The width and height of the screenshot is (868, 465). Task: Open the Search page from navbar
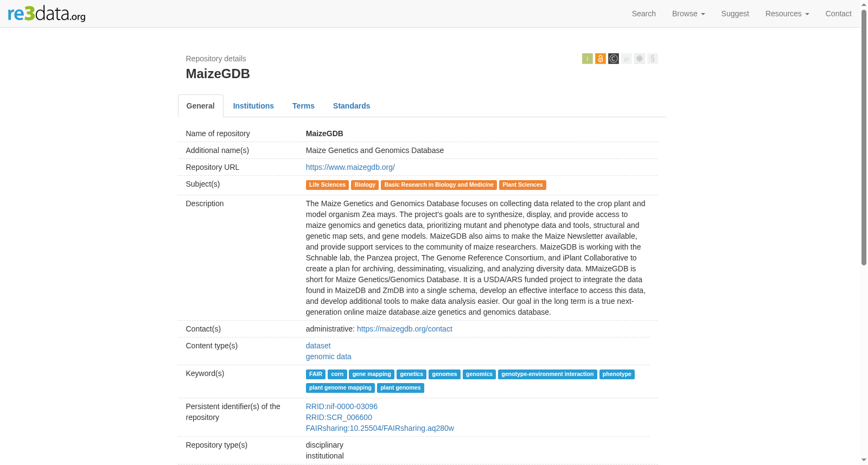[643, 14]
